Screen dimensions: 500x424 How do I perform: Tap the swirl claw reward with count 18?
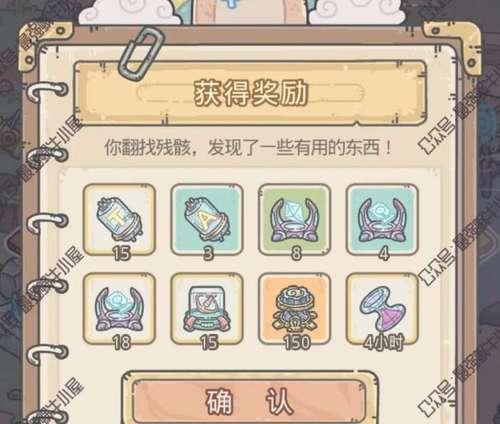119,308
